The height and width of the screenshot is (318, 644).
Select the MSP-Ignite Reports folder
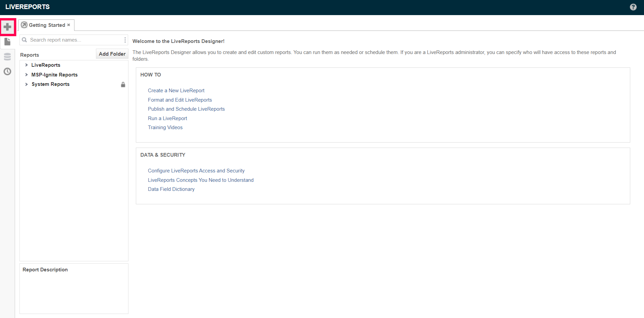click(54, 75)
